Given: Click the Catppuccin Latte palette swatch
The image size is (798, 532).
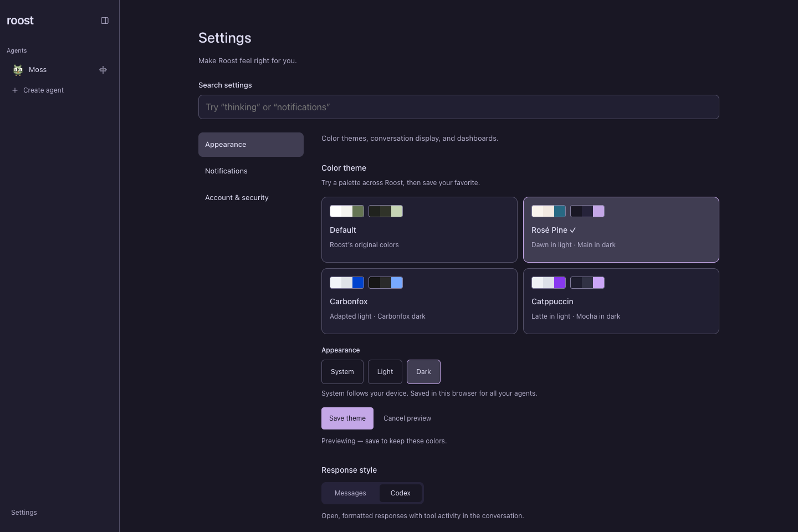Looking at the screenshot, I should tap(549, 283).
